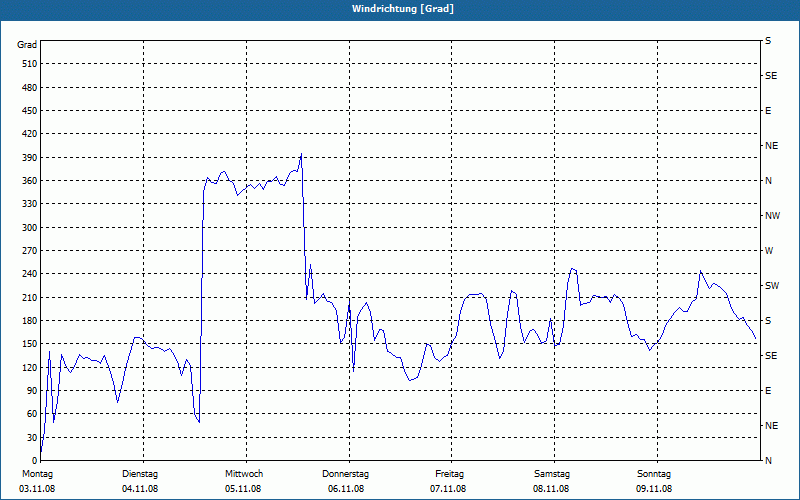
Task: Click the 480 axis value
Action: [29, 88]
